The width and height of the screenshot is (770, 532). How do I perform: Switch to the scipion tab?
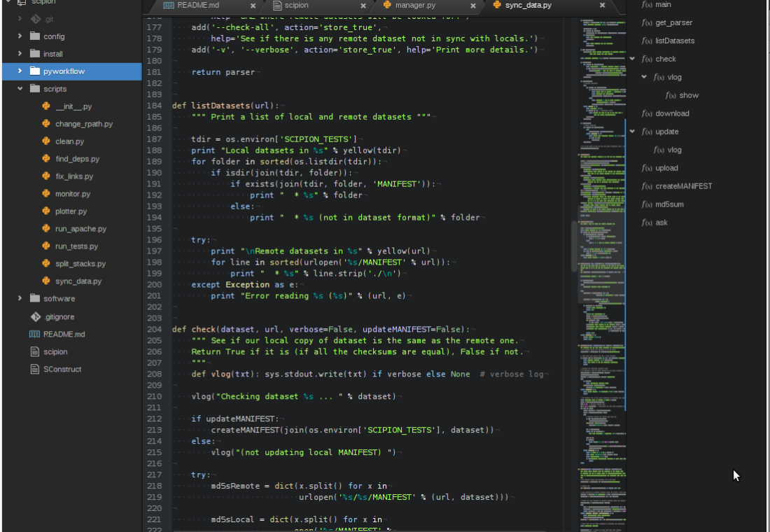[297, 6]
